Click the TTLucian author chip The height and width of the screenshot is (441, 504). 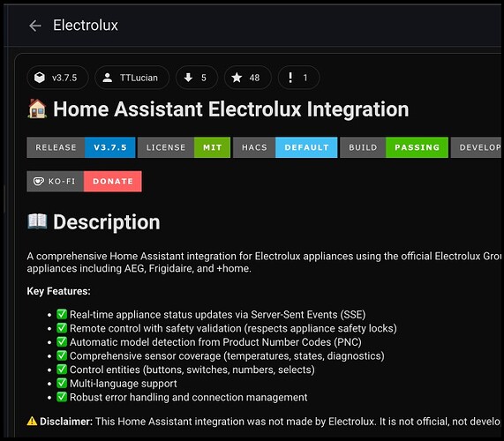pos(132,78)
